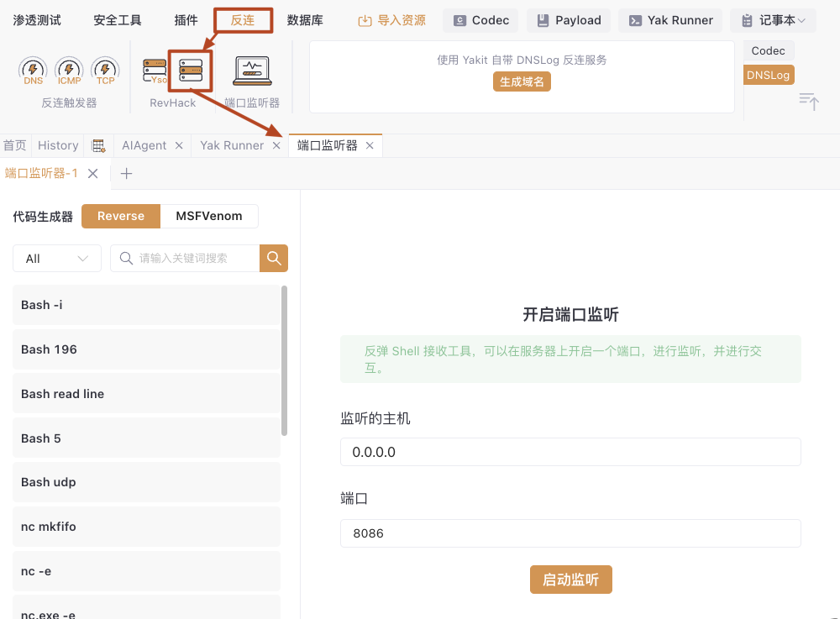Image resolution: width=840 pixels, height=619 pixels.
Task: Click the 启动监听 start button
Action: click(x=570, y=580)
